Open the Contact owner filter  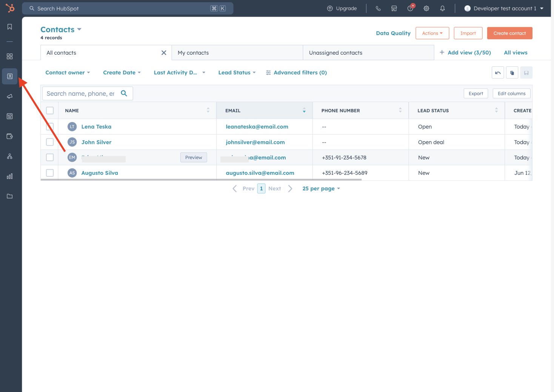pyautogui.click(x=68, y=73)
